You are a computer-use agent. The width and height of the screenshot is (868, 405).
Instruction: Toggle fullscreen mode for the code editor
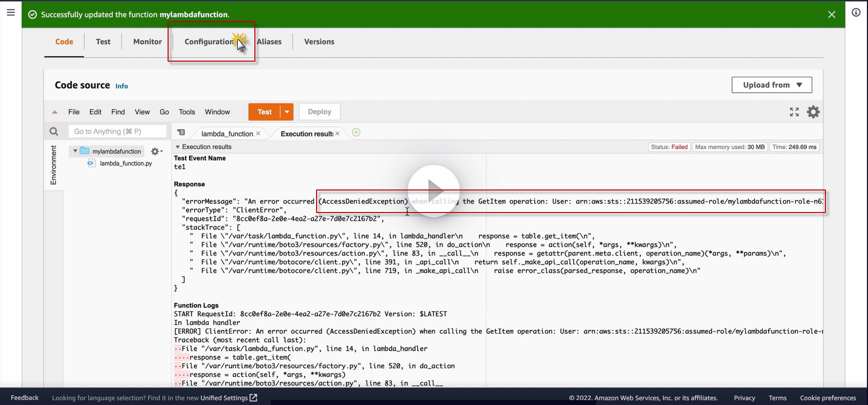coord(794,112)
